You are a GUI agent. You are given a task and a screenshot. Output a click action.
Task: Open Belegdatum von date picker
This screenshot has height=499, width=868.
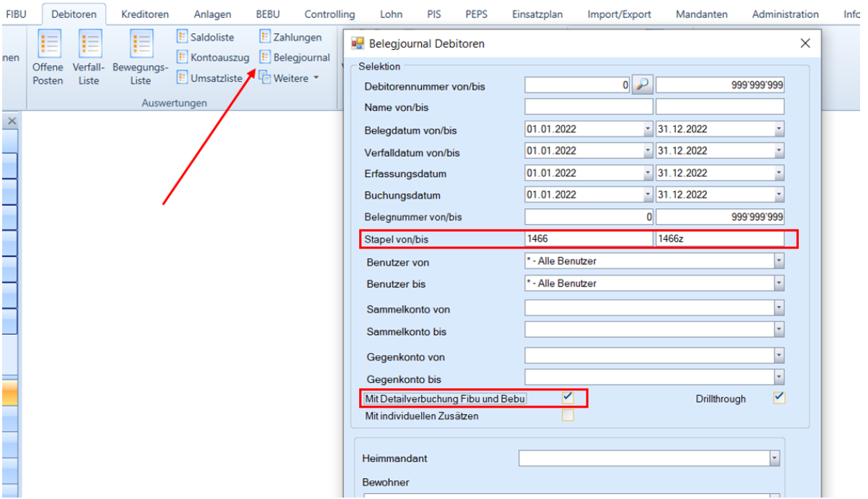(x=647, y=130)
